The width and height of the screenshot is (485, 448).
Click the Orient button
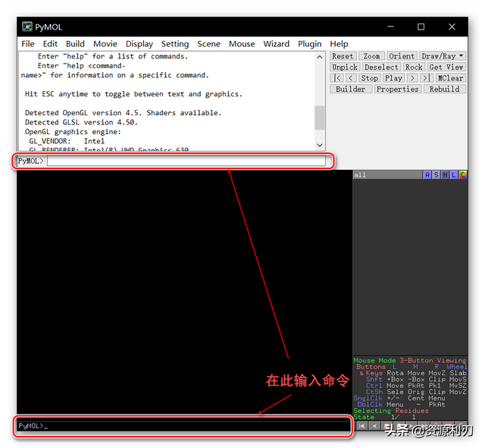pyautogui.click(x=402, y=56)
